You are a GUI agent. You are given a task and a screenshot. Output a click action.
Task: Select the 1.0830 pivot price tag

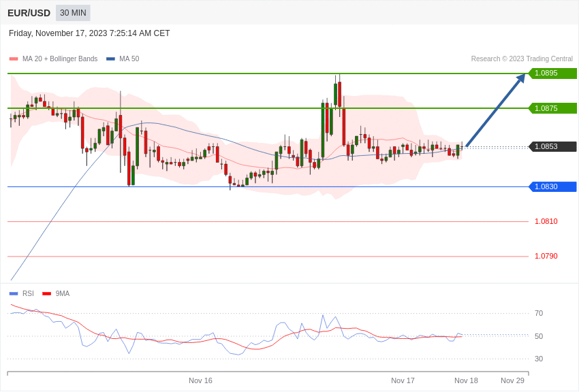click(x=552, y=186)
